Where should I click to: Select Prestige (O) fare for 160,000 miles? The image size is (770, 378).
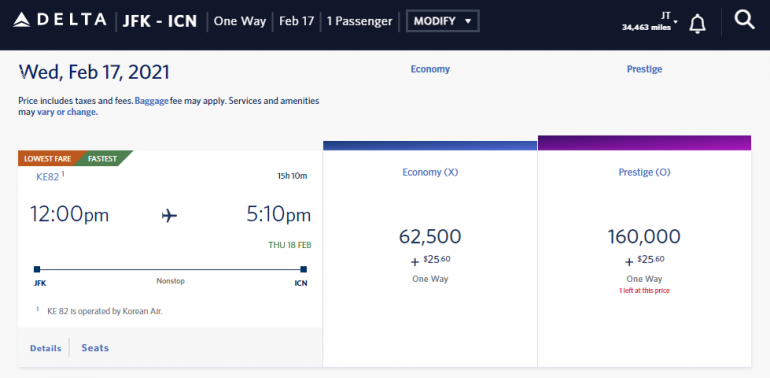tap(644, 254)
